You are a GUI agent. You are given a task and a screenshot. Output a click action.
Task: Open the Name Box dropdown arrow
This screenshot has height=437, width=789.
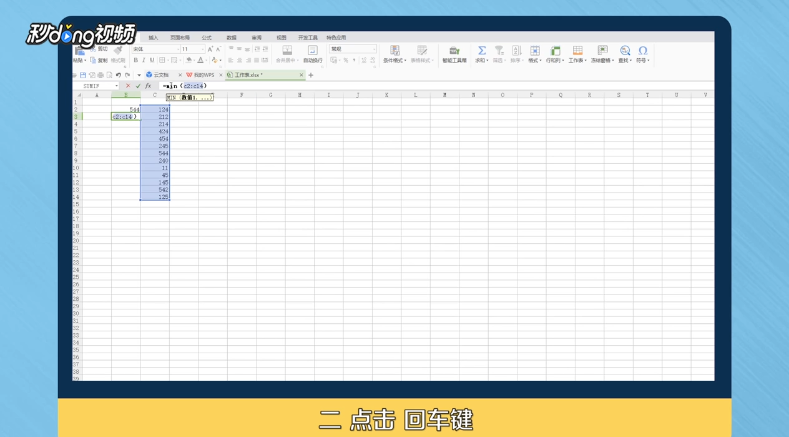tap(116, 86)
